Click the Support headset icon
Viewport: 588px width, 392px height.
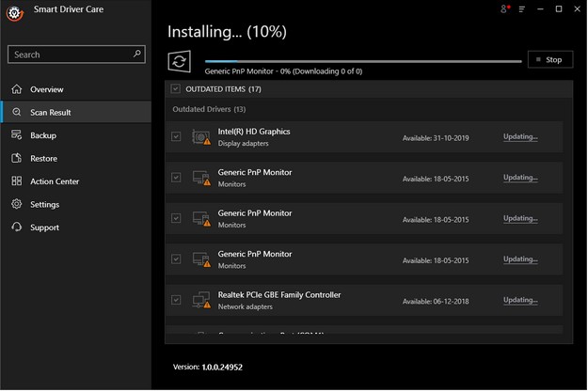[x=16, y=227]
